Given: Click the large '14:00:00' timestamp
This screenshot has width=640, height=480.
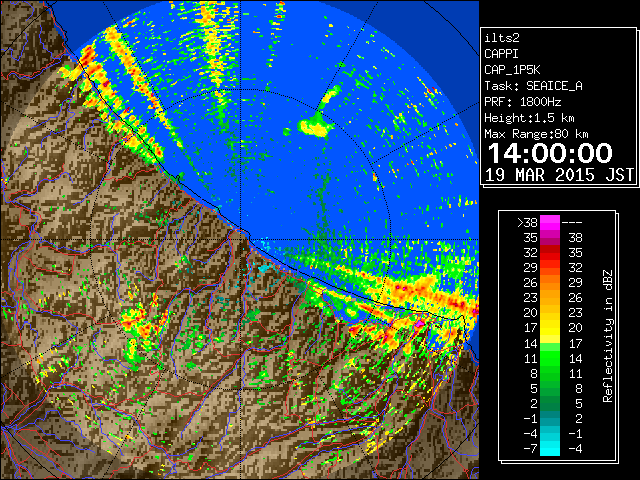Looking at the screenshot, I should (x=550, y=153).
